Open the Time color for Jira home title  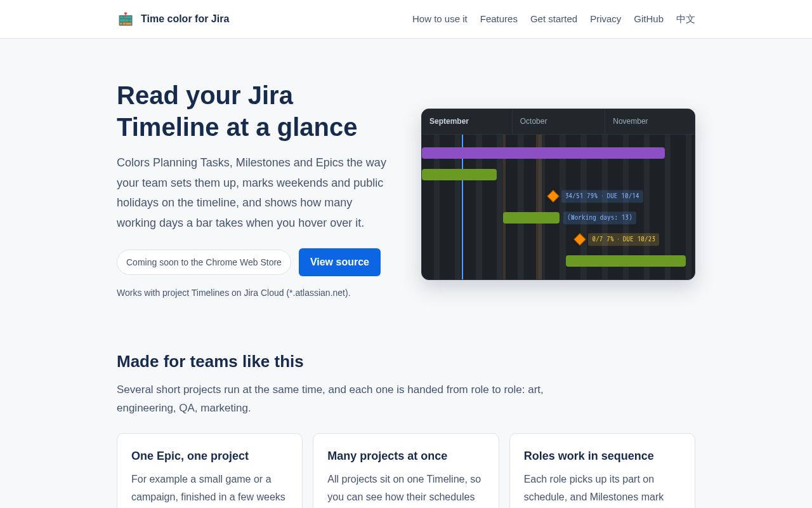click(185, 19)
